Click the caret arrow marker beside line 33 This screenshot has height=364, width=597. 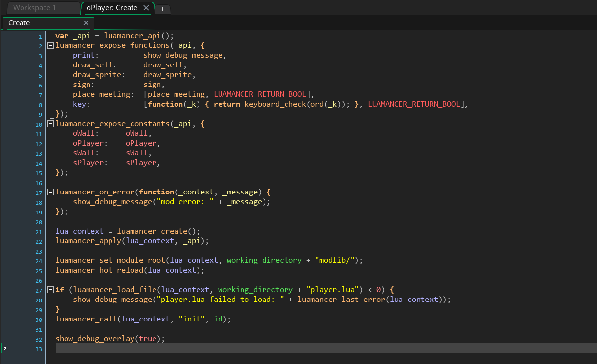pos(5,348)
